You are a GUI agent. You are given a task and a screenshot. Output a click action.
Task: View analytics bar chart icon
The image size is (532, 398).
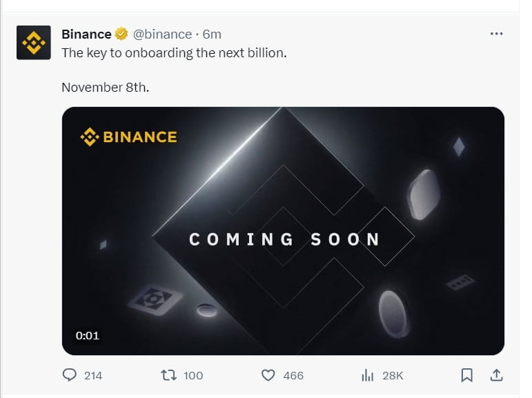pos(368,375)
